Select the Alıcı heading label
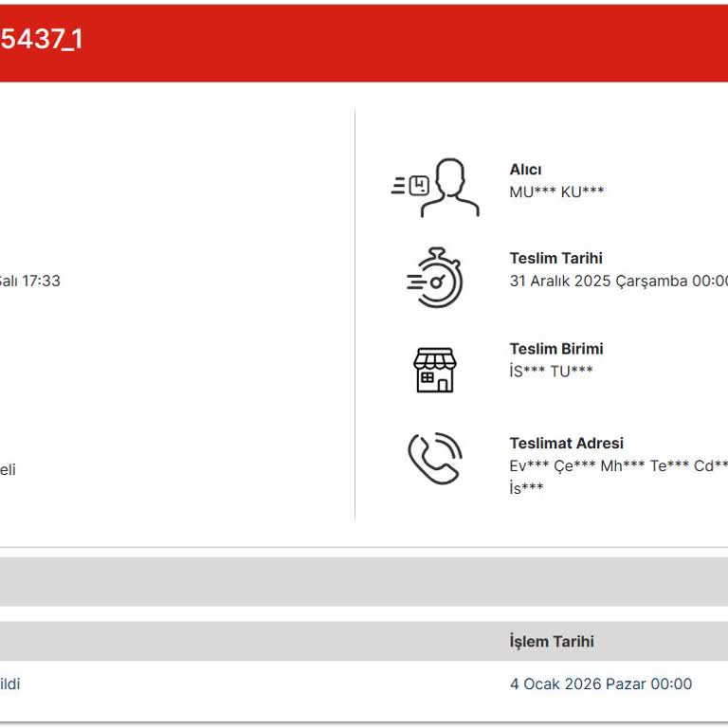This screenshot has height=728, width=728. [x=525, y=170]
